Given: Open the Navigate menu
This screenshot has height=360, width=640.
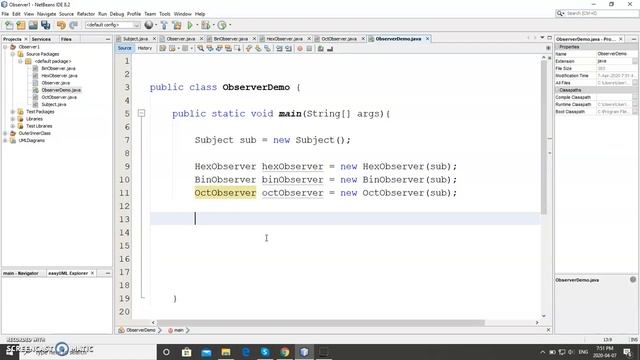Looking at the screenshot, I should 46,14.
